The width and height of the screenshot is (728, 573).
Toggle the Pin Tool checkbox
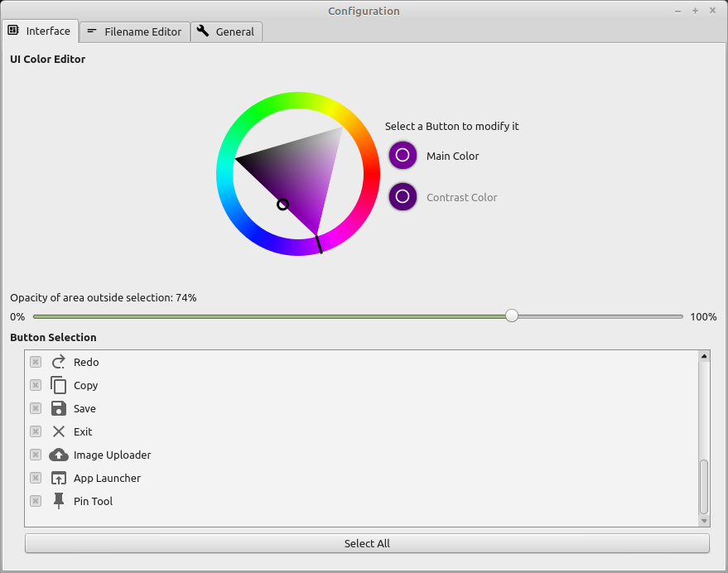(x=36, y=501)
